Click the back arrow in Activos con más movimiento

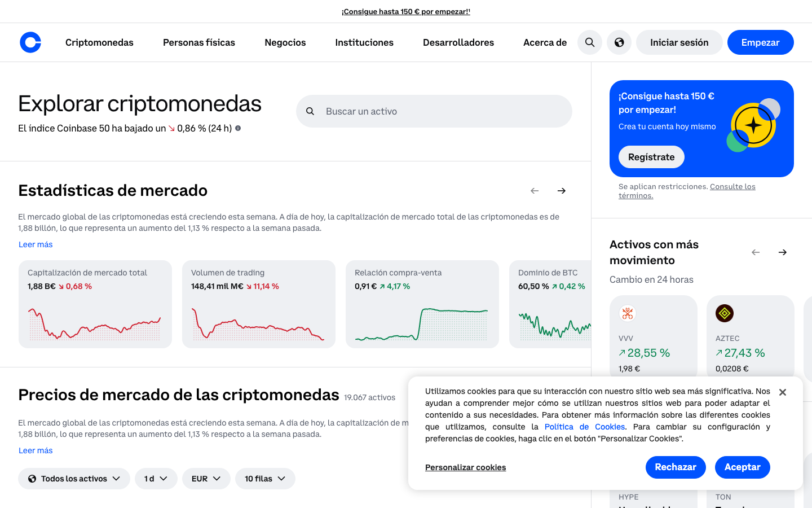756,252
